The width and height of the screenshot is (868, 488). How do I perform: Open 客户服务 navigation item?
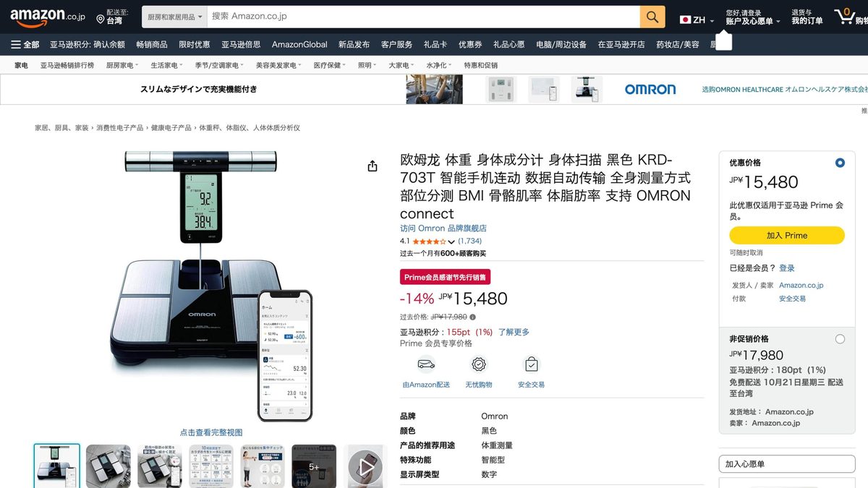(396, 44)
